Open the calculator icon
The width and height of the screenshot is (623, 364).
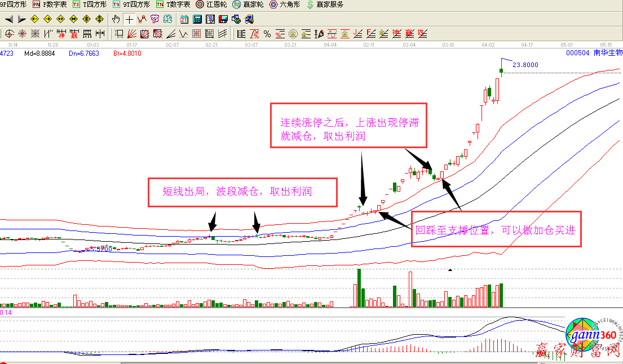coord(197,19)
